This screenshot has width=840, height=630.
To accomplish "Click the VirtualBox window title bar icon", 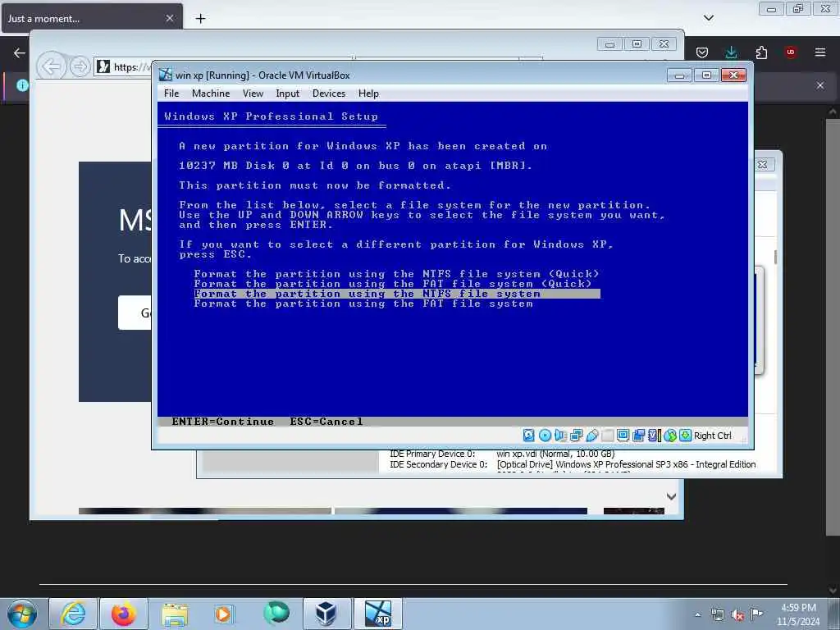I will click(x=166, y=75).
